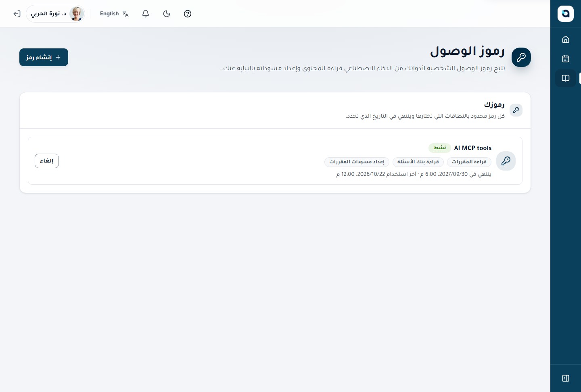The height and width of the screenshot is (392, 581).
Task: Go to the home page via the sidebar
Action: click(x=566, y=40)
